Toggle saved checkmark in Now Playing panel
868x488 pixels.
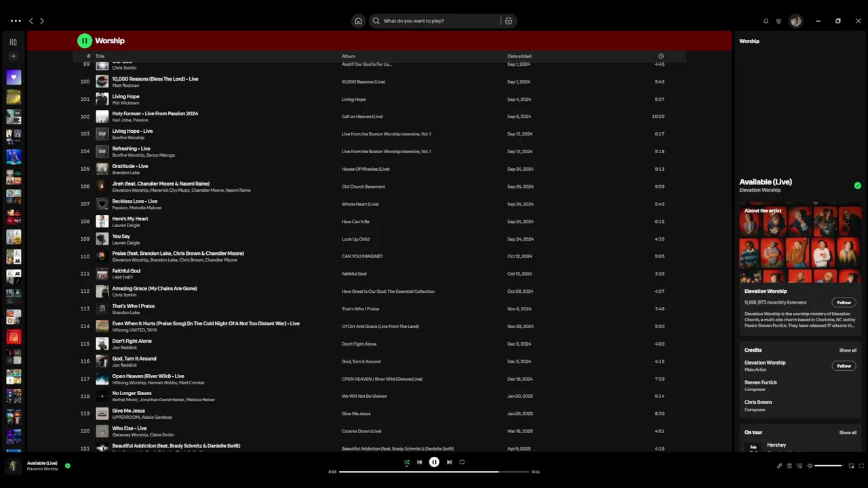[857, 186]
